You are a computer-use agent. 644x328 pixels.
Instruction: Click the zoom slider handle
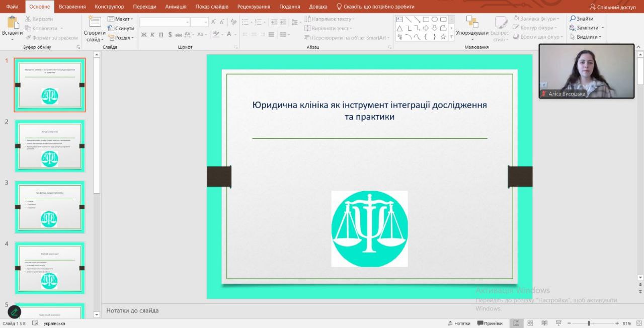(x=589, y=323)
